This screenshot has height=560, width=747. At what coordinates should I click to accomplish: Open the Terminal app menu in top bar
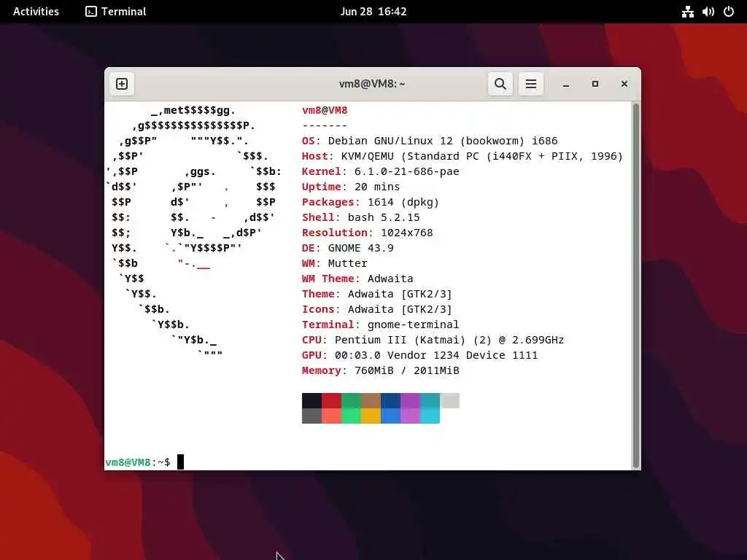coord(116,12)
